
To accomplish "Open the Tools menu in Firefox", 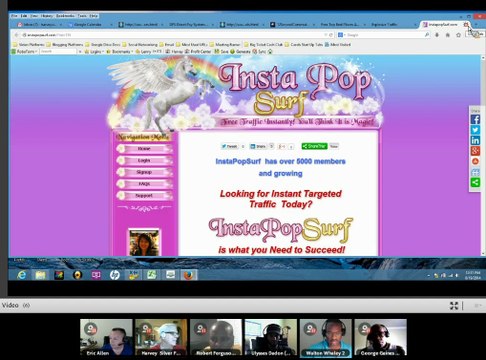I will click(82, 16).
